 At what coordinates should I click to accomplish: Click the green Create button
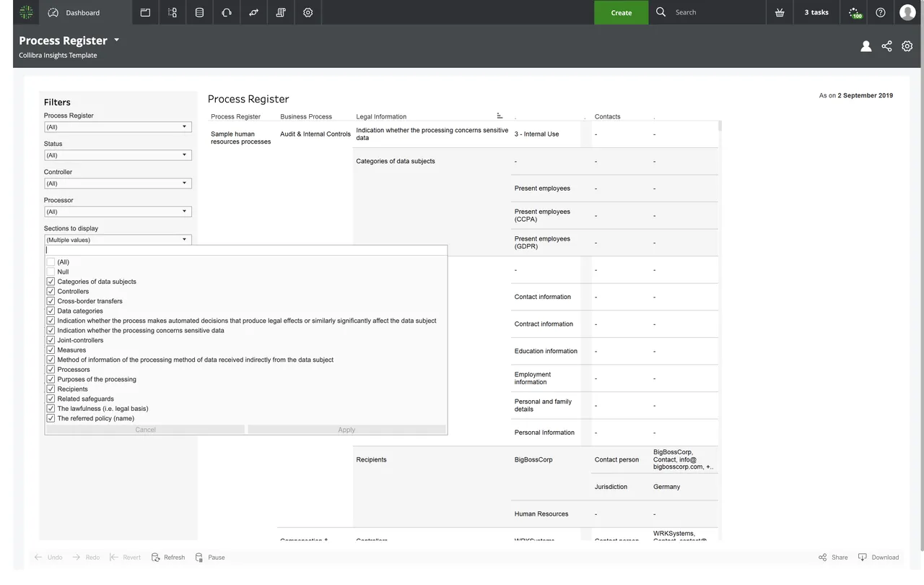(x=621, y=12)
